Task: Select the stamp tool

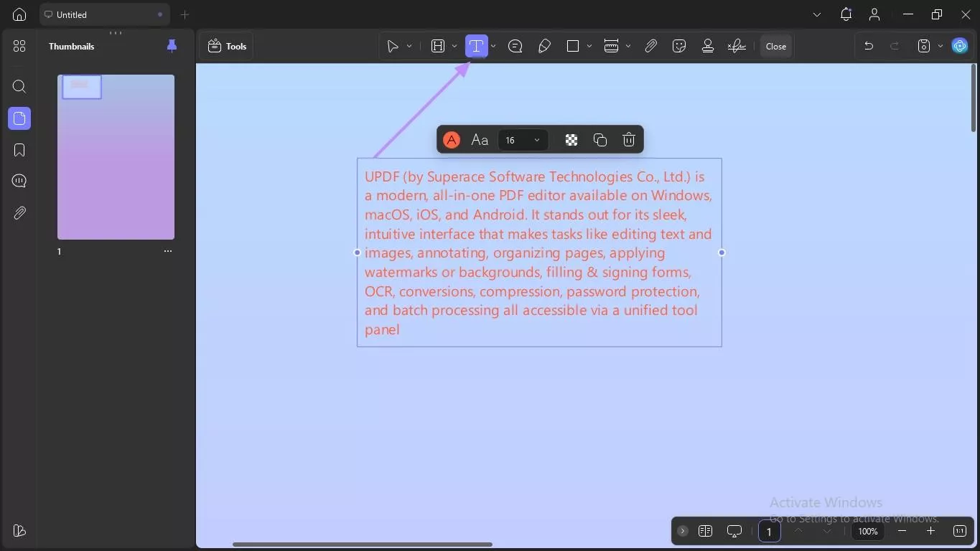Action: point(707,46)
